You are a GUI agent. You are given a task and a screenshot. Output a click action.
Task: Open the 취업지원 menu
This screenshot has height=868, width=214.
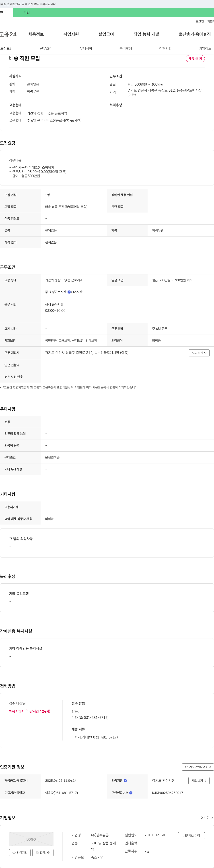(x=71, y=34)
